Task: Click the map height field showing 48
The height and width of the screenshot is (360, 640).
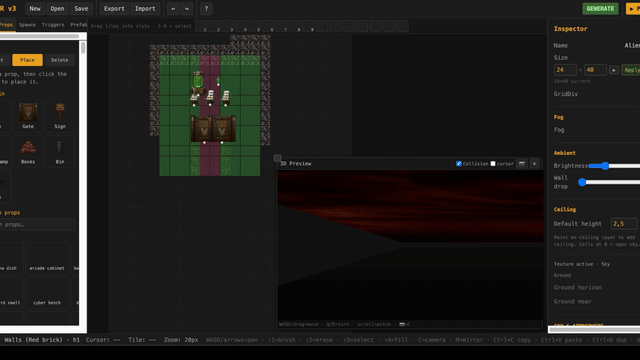Action: point(595,70)
